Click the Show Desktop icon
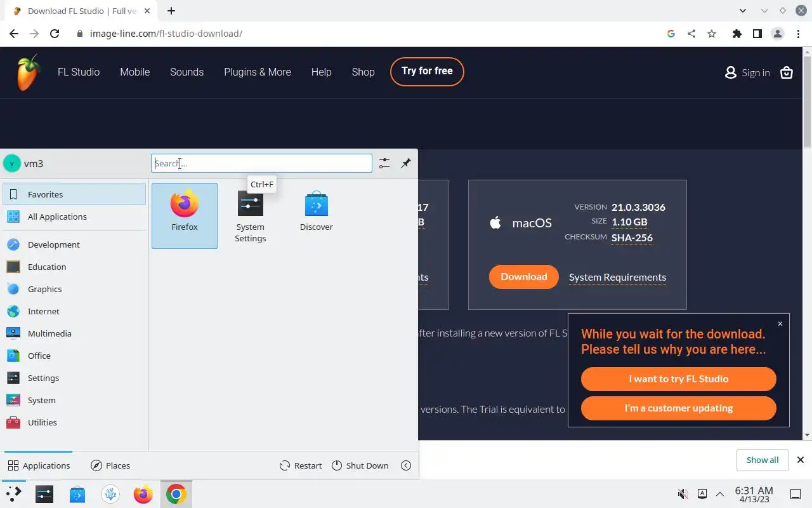812x508 pixels. [796, 494]
